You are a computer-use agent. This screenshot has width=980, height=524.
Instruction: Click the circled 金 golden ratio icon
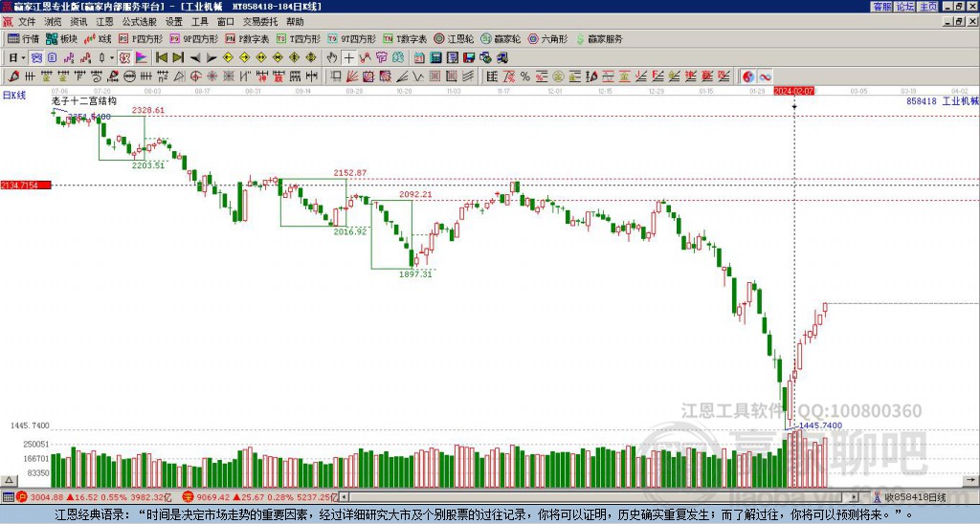pos(558,76)
